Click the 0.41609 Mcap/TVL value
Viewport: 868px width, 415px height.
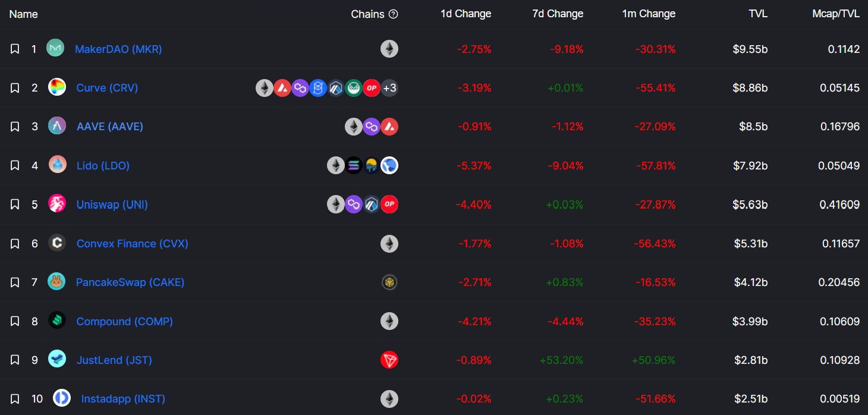pyautogui.click(x=839, y=205)
